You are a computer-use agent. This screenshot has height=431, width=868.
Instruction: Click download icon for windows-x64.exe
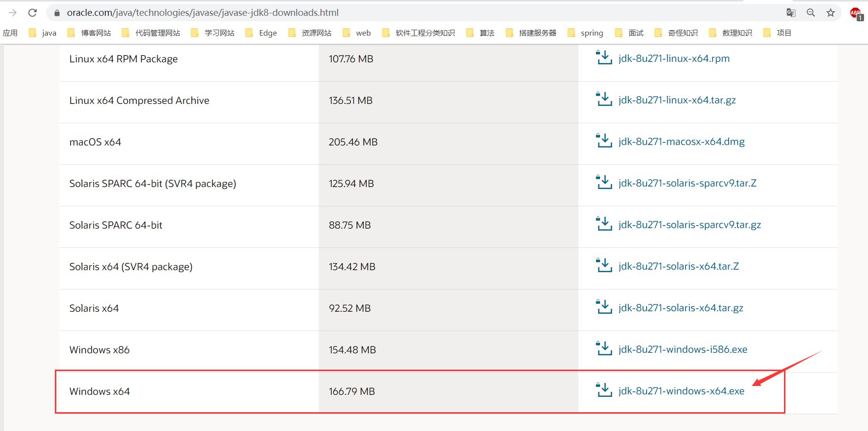[x=604, y=390]
